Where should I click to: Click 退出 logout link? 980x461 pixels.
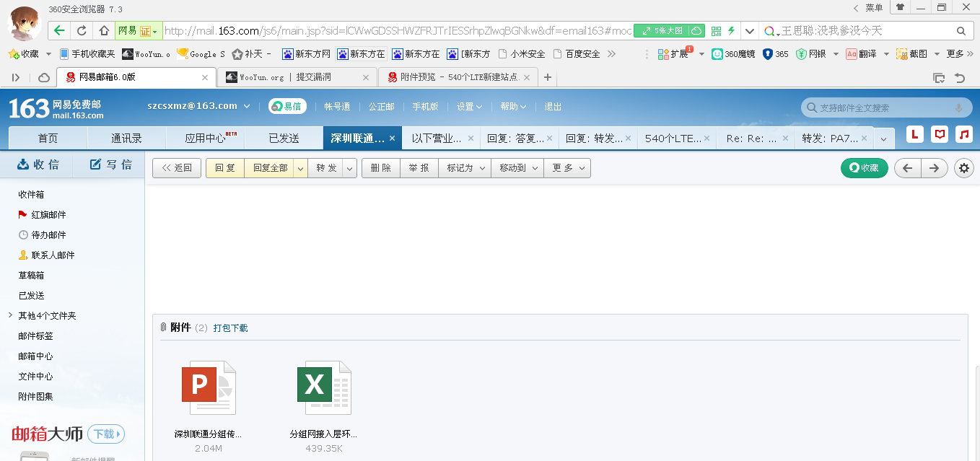click(x=553, y=107)
